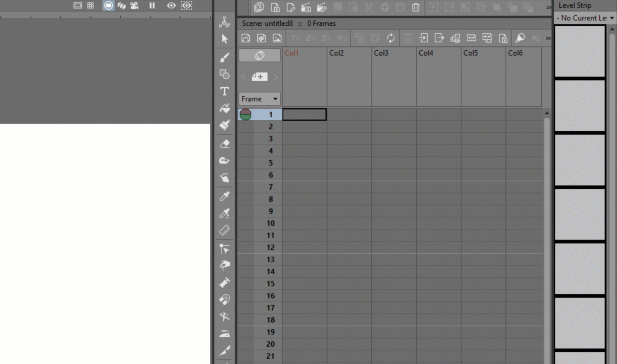Use the Style Picker tool
This screenshot has height=364, width=617.
(224, 196)
